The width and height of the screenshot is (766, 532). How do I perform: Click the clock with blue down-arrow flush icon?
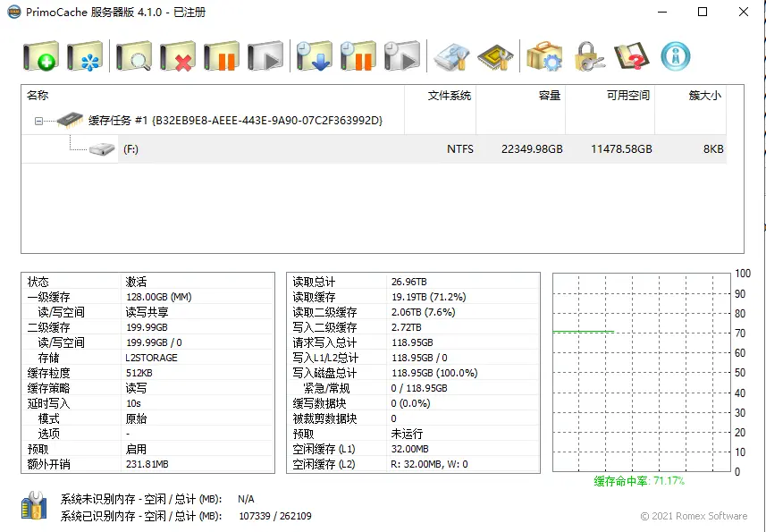point(314,55)
